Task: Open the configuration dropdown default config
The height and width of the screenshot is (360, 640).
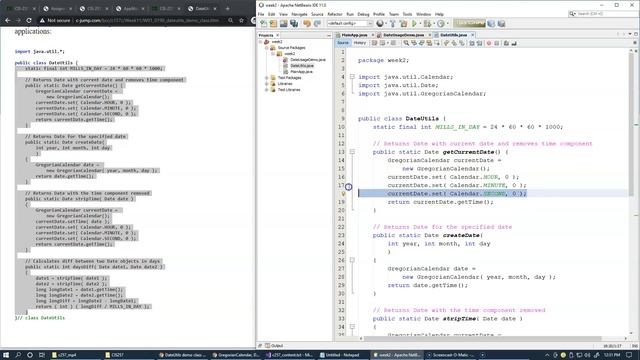Action: (349, 24)
